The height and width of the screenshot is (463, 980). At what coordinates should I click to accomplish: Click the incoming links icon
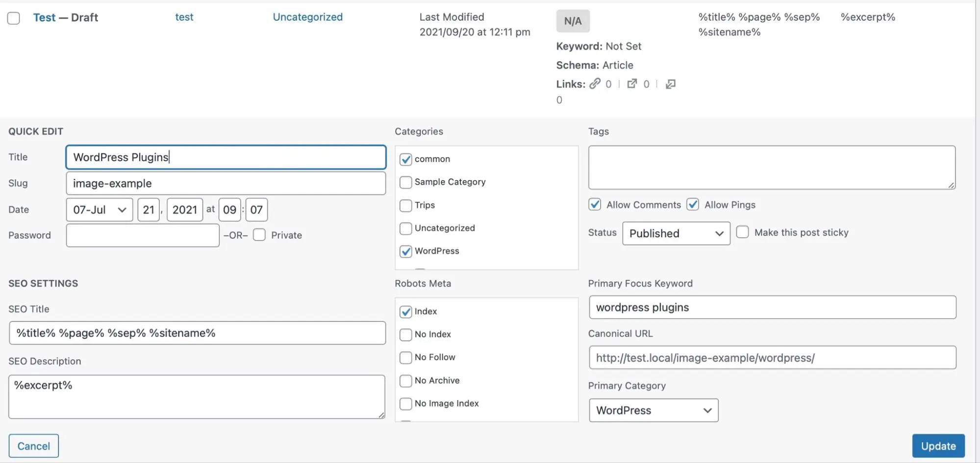pyautogui.click(x=670, y=84)
